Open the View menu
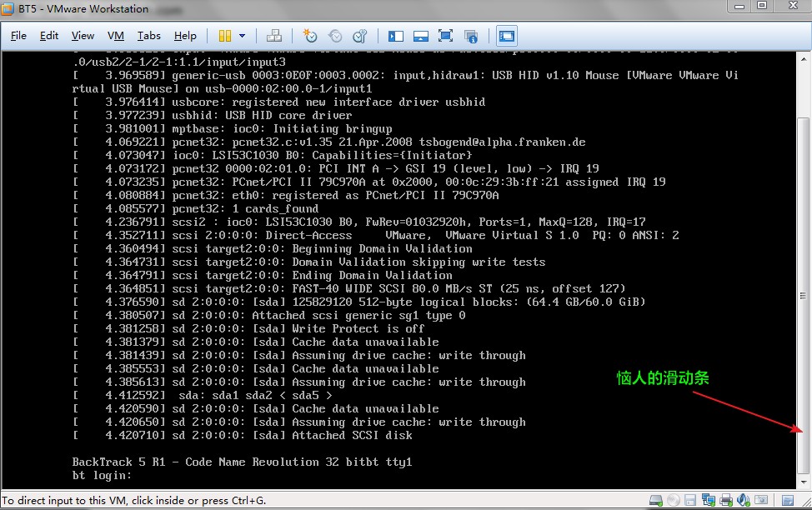 pos(83,36)
